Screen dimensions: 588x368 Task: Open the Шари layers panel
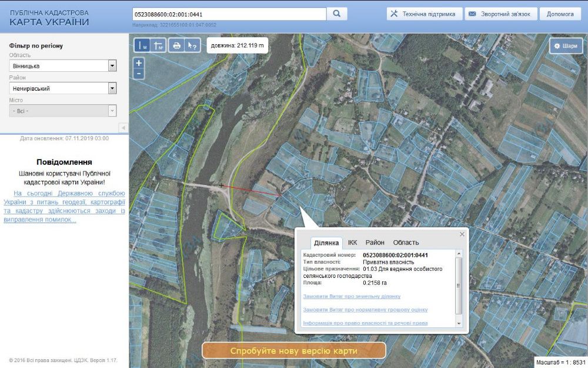tap(566, 46)
